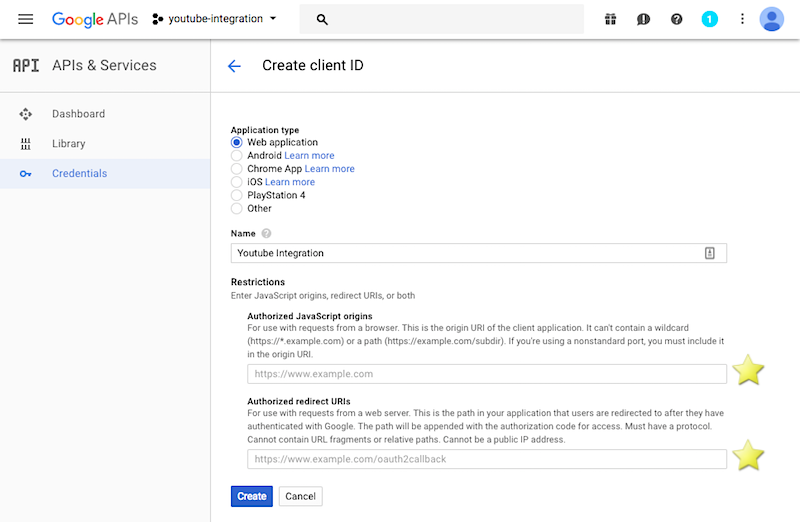Open the three-dot more options menu
800x522 pixels.
pos(742,19)
